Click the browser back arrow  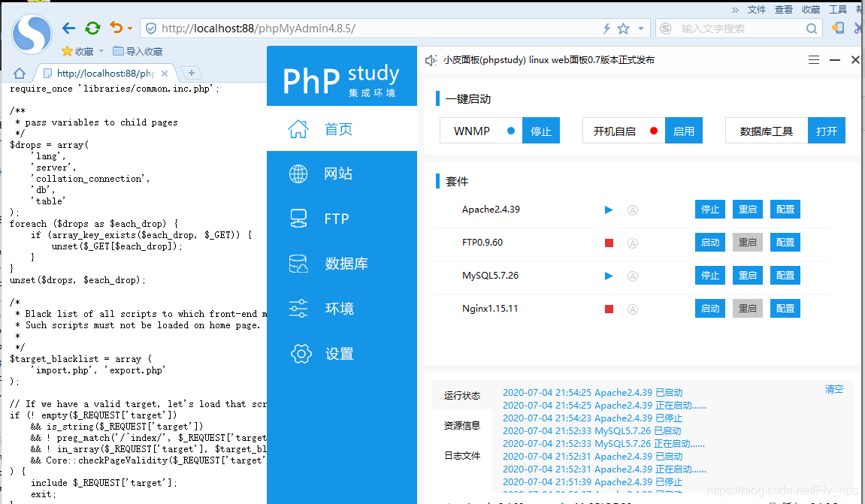tap(68, 28)
